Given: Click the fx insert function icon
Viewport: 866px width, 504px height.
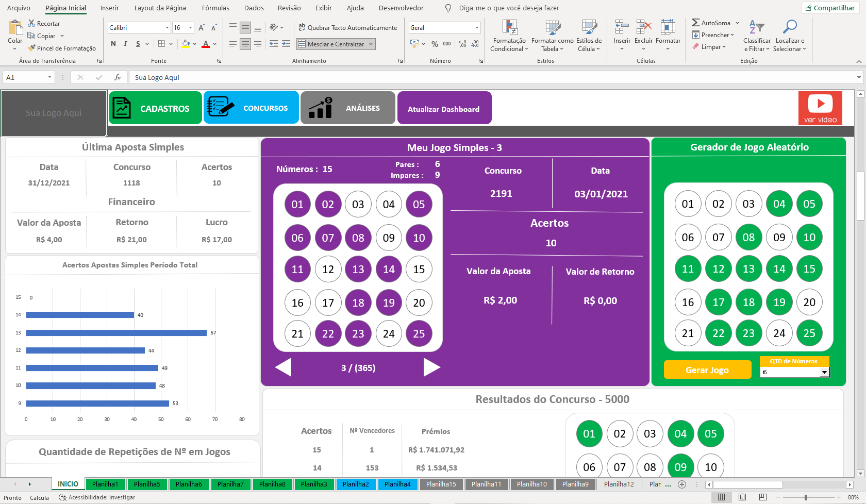Looking at the screenshot, I should point(118,77).
